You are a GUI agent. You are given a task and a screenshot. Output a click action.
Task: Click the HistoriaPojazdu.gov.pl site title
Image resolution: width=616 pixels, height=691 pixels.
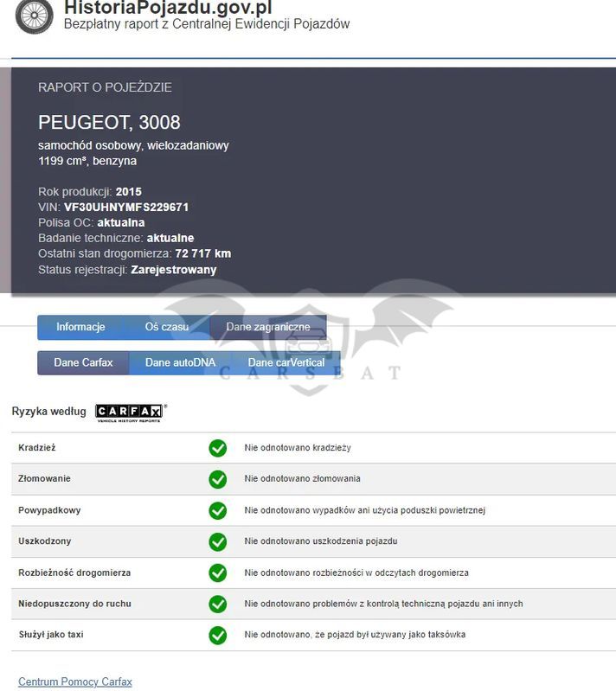tap(168, 7)
